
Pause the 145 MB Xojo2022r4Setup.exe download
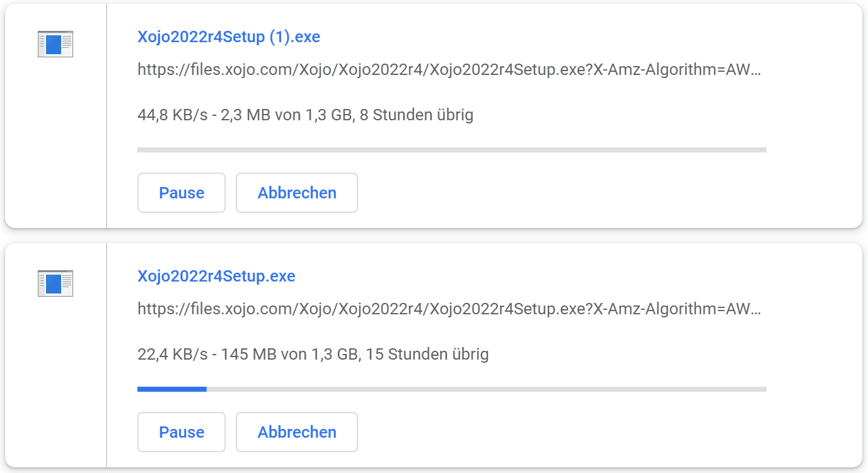pyautogui.click(x=182, y=432)
